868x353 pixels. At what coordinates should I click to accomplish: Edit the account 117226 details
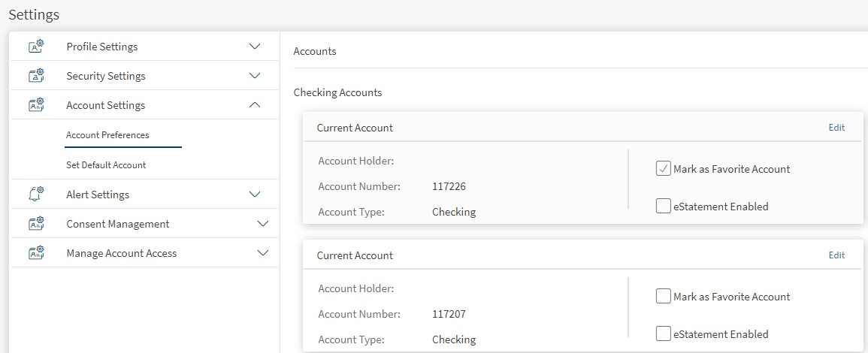point(836,128)
